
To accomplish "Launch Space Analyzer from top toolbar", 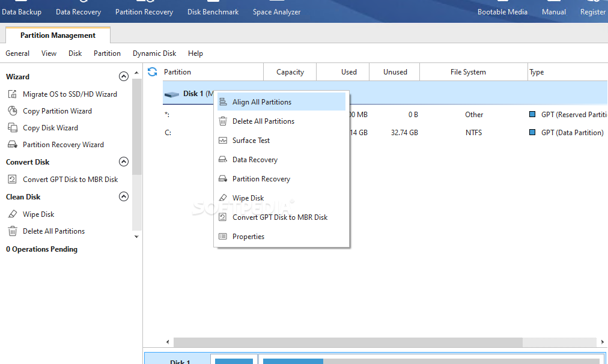I will tap(276, 11).
